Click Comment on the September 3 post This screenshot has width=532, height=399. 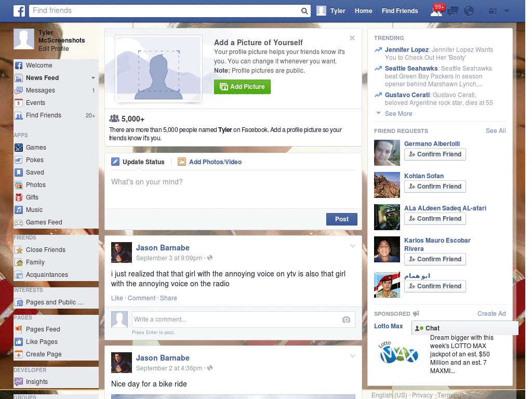pyautogui.click(x=141, y=298)
